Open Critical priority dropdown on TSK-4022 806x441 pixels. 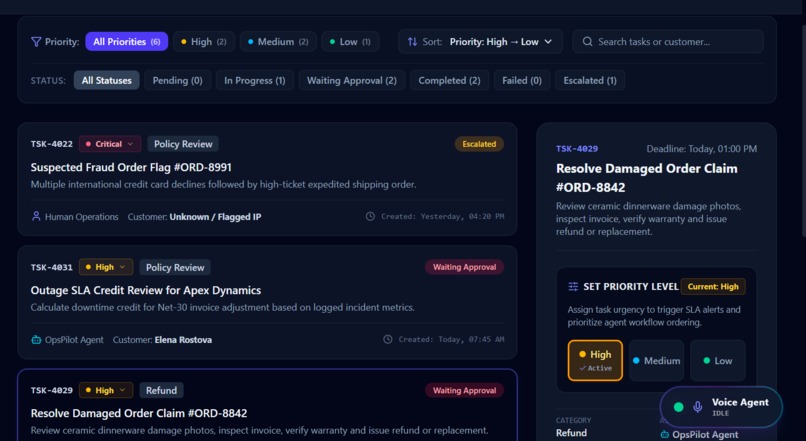point(109,144)
